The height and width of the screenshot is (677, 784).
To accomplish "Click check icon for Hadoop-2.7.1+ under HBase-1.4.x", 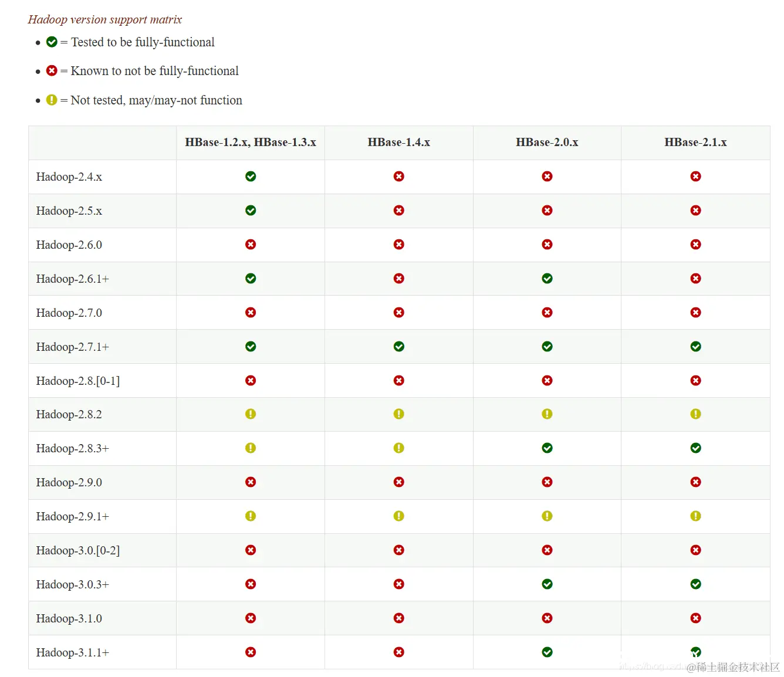I will click(399, 347).
